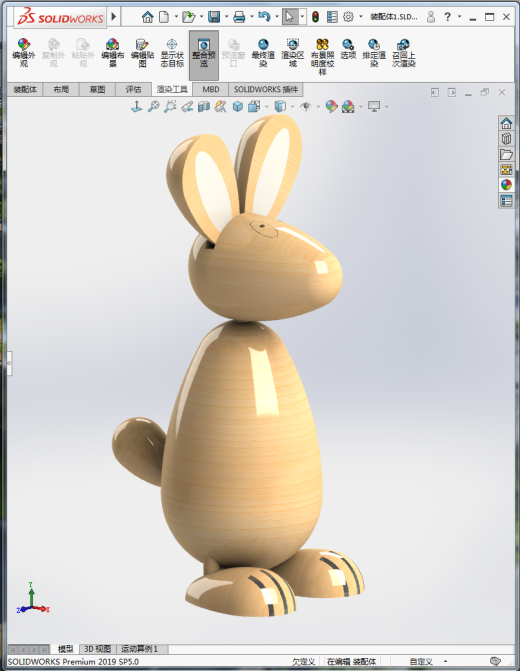This screenshot has width=520, height=671.
Task: Click Recall Last Render button
Action: coord(404,52)
